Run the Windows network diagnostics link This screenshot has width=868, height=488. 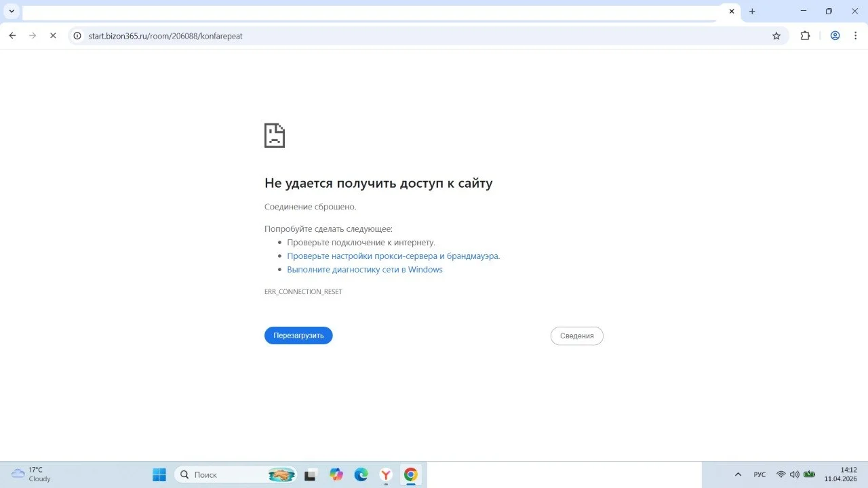[364, 270]
